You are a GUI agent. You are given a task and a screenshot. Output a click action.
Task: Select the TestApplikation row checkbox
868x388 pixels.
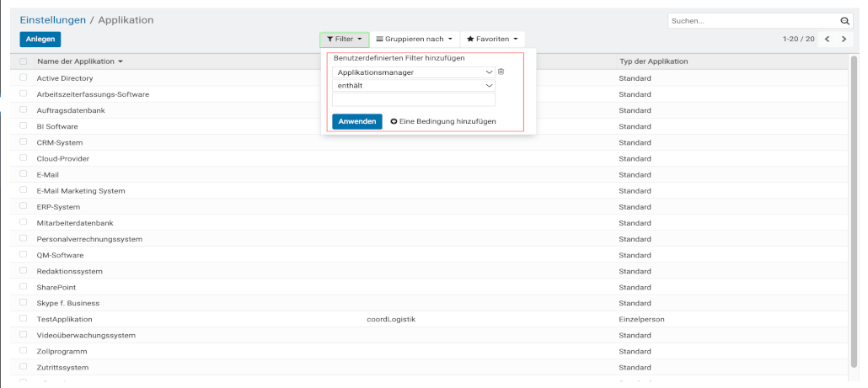click(24, 320)
